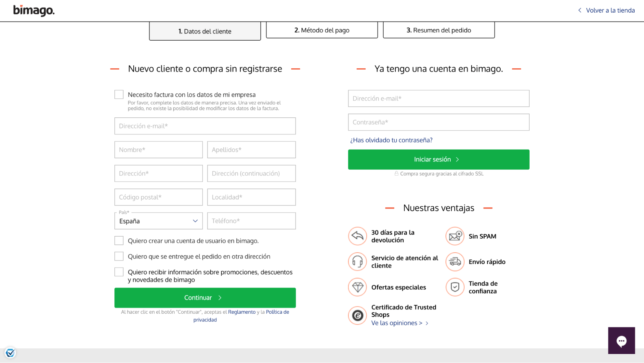Click the green Continuar button

pyautogui.click(x=205, y=298)
